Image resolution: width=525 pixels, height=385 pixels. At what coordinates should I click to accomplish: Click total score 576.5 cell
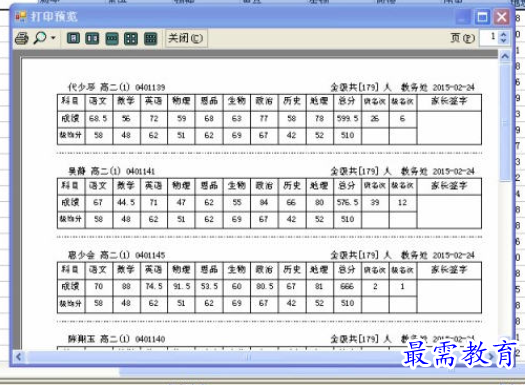pos(347,202)
